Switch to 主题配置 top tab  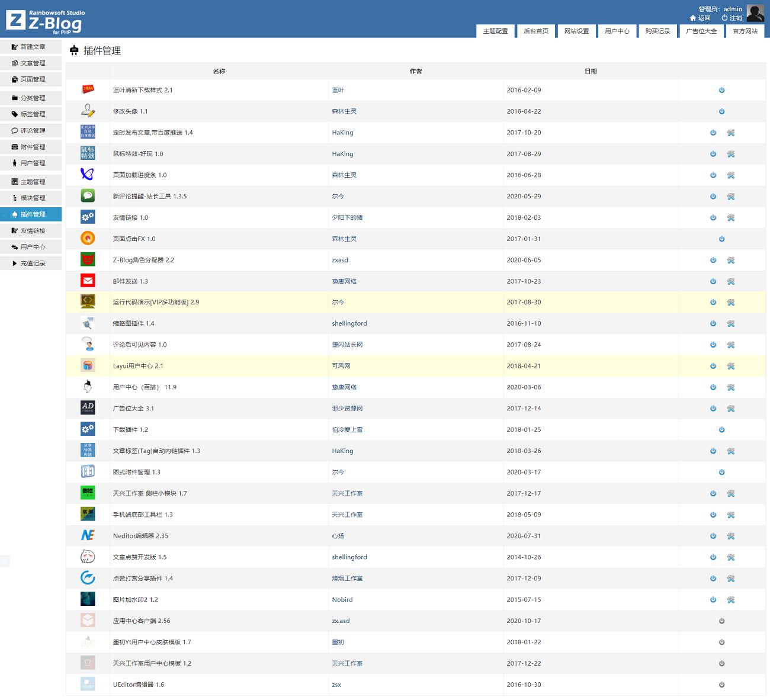point(496,31)
